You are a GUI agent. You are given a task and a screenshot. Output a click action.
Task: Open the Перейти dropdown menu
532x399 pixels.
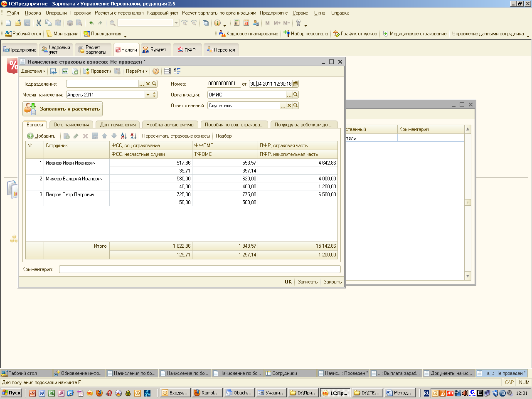pos(137,71)
